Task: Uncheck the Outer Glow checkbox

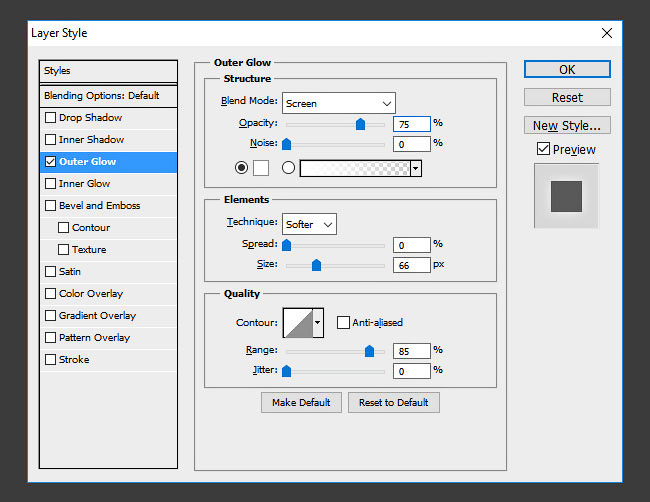Action: click(50, 162)
